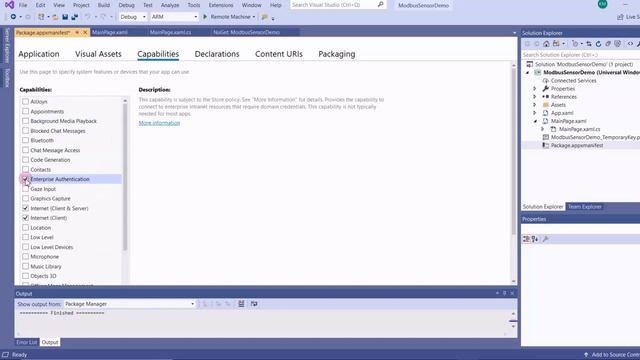Enable the Location capability checkbox
The height and width of the screenshot is (360, 640).
click(25, 227)
